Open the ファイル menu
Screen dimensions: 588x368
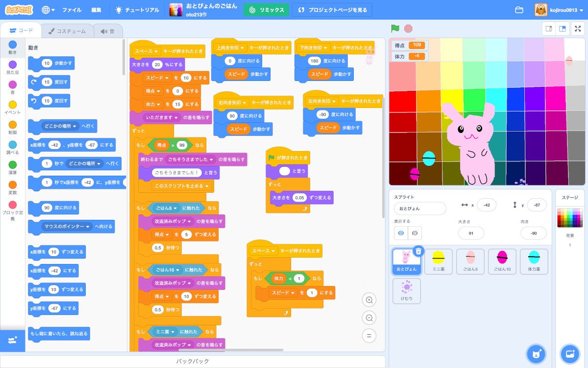pyautogui.click(x=73, y=9)
